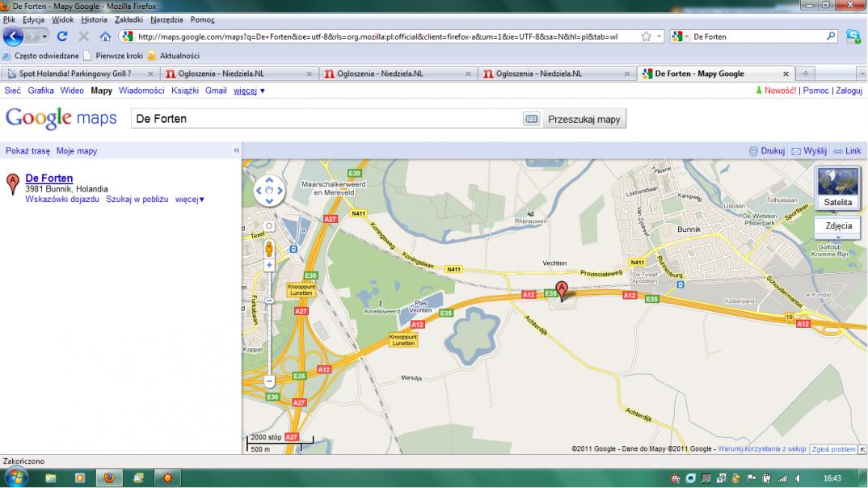This screenshot has height=488, width=868.
Task: Open the De Forten result link
Action: [x=49, y=179]
